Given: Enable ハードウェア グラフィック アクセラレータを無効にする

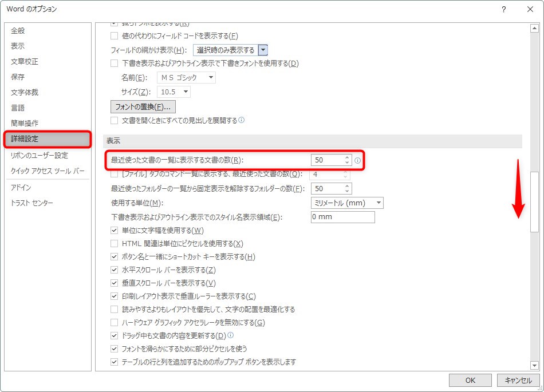Looking at the screenshot, I should point(115,323).
